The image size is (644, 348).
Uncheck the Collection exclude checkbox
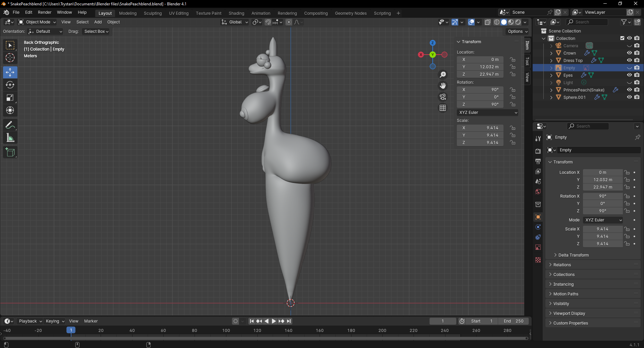(x=622, y=38)
